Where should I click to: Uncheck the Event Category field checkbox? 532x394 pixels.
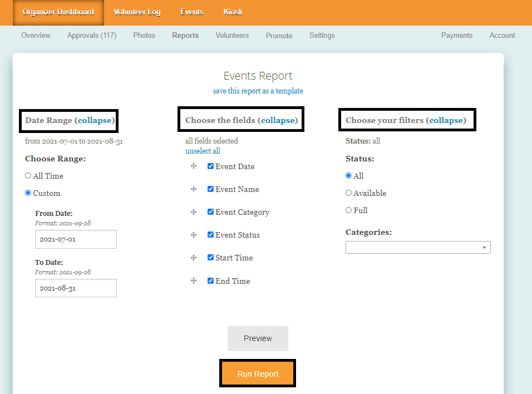tap(211, 212)
